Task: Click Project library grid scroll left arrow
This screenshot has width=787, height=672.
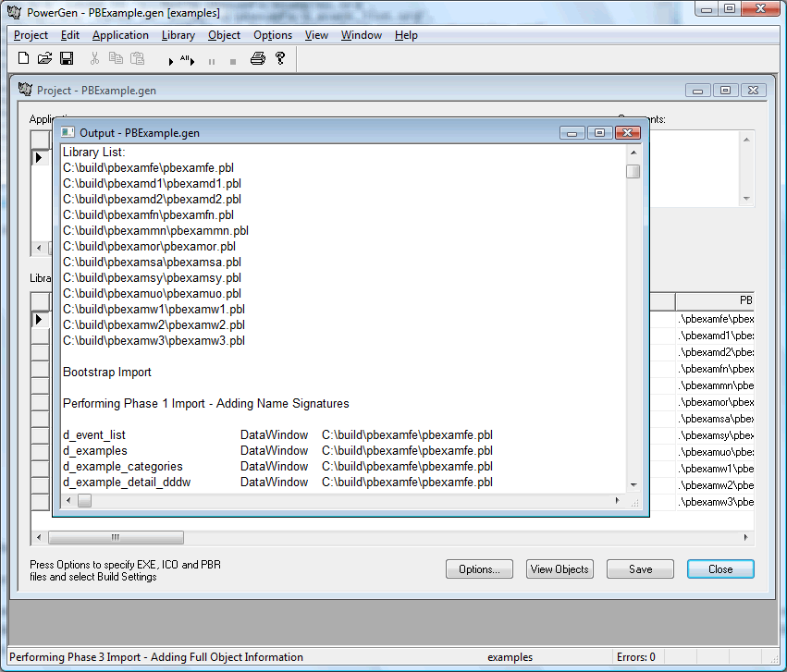Action: (39, 538)
